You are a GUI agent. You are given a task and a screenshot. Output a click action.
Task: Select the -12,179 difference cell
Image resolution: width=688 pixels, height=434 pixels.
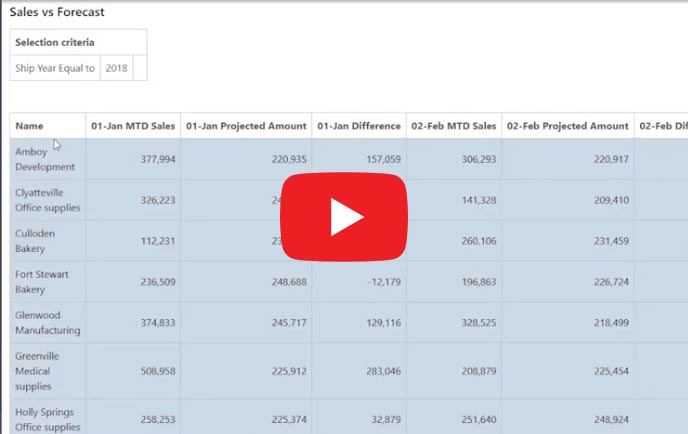tap(381, 282)
